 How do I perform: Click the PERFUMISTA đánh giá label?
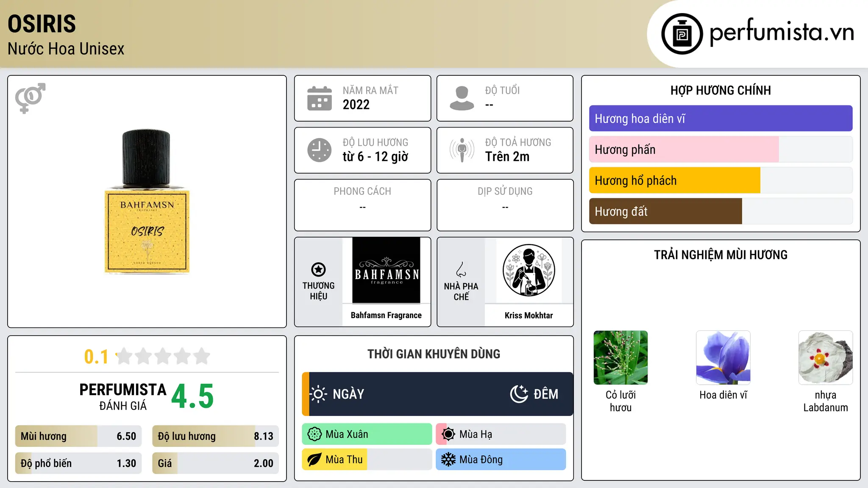click(123, 396)
